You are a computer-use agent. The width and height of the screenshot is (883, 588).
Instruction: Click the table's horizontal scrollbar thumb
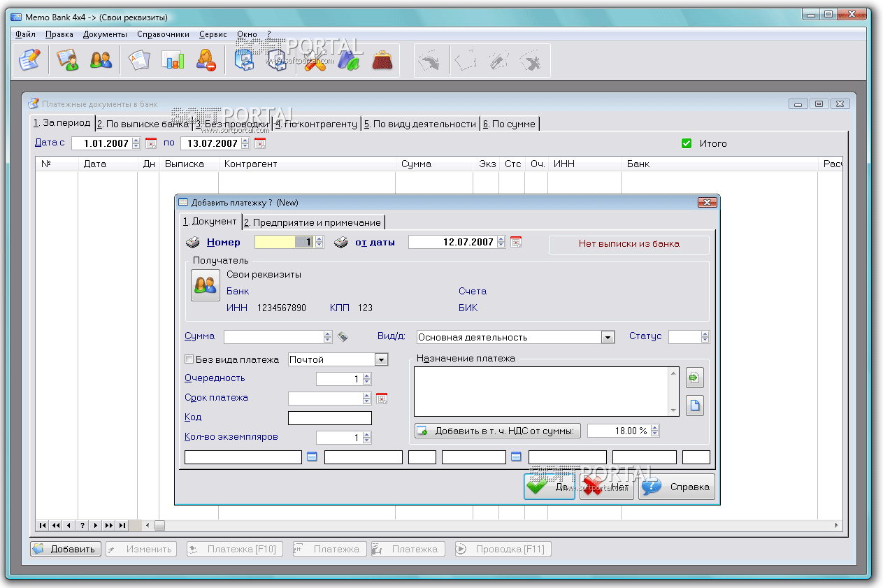(160, 525)
